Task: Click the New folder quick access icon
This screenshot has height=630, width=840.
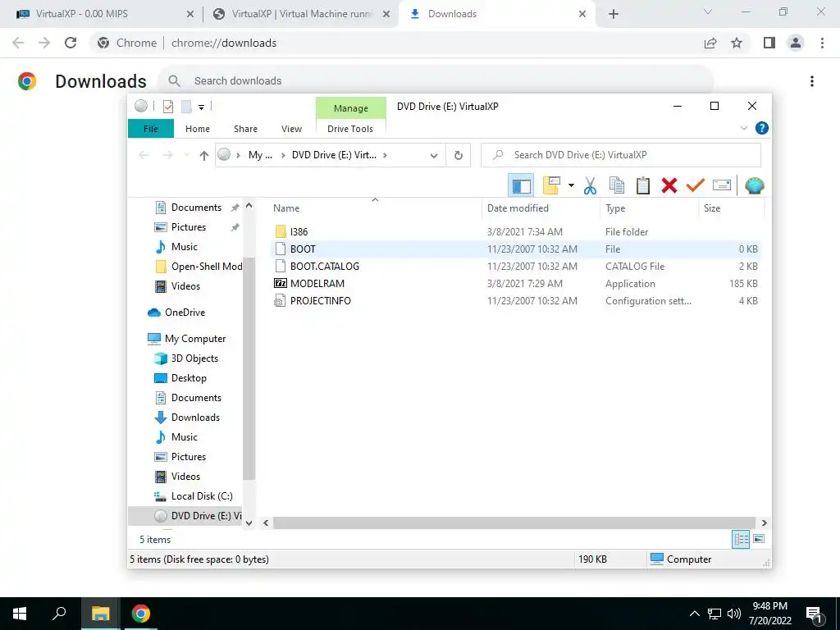Action: tap(186, 107)
